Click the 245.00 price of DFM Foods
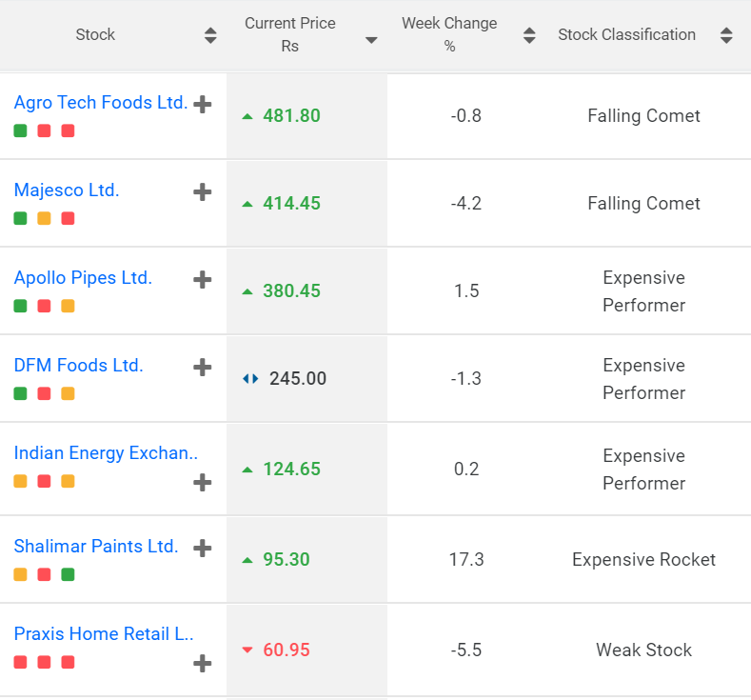The height and width of the screenshot is (700, 751). (297, 379)
